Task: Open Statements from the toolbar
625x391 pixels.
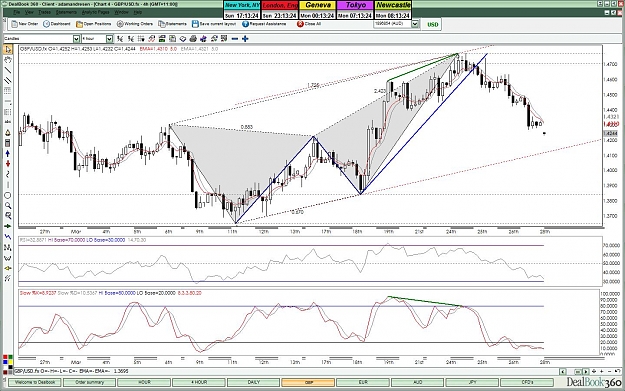Action: [173, 24]
